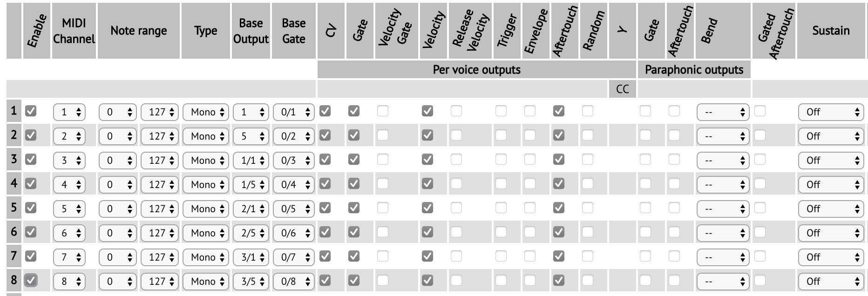Enable Velocity Gate for row 2
The width and height of the screenshot is (868, 296).
coord(383,135)
